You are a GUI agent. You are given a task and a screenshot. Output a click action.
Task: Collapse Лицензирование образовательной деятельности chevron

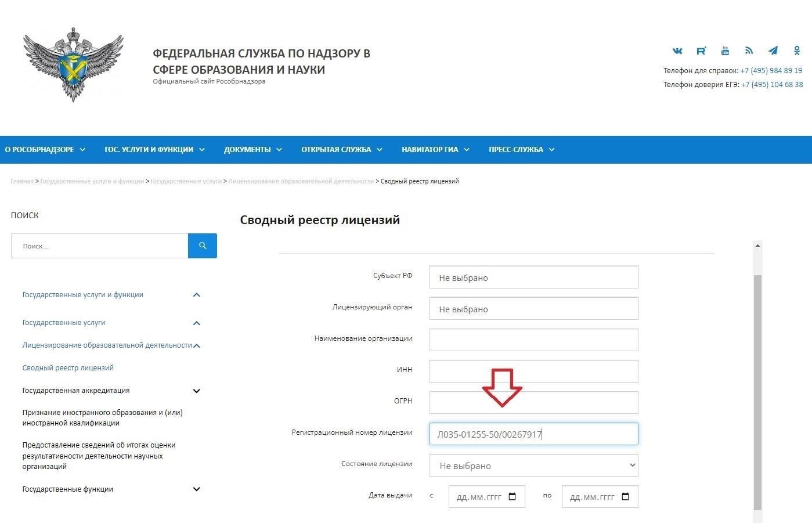pos(197,345)
